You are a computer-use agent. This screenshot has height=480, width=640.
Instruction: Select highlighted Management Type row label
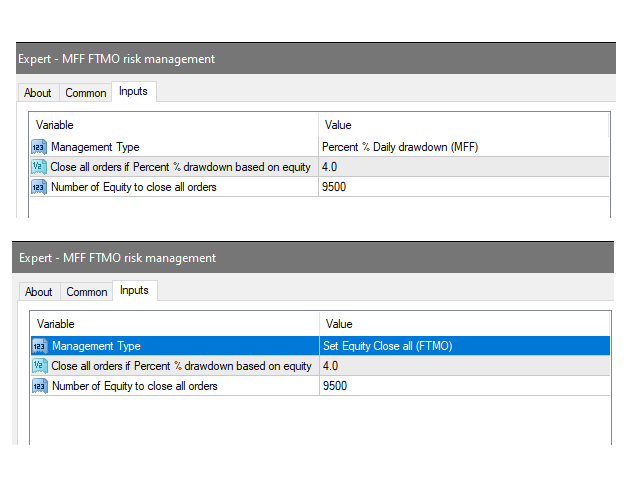(96, 346)
